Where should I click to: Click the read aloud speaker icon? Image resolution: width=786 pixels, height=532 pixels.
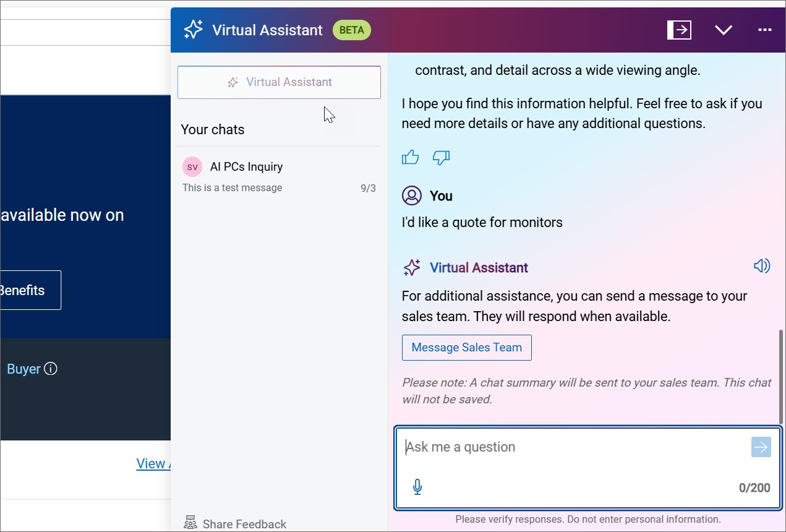click(761, 266)
